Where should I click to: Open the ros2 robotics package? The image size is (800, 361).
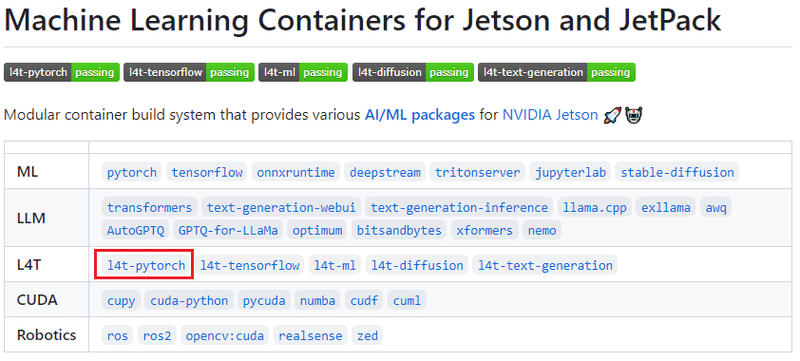[x=157, y=336]
